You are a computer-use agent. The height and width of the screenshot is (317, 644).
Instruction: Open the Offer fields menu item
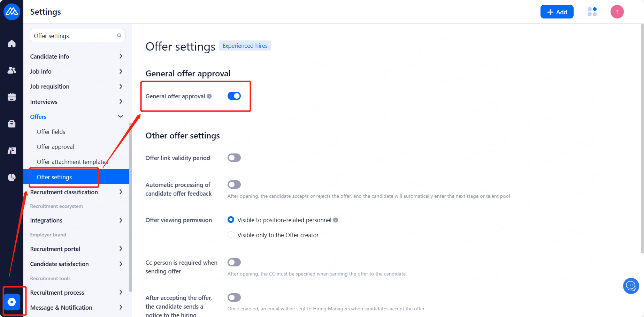[51, 132]
